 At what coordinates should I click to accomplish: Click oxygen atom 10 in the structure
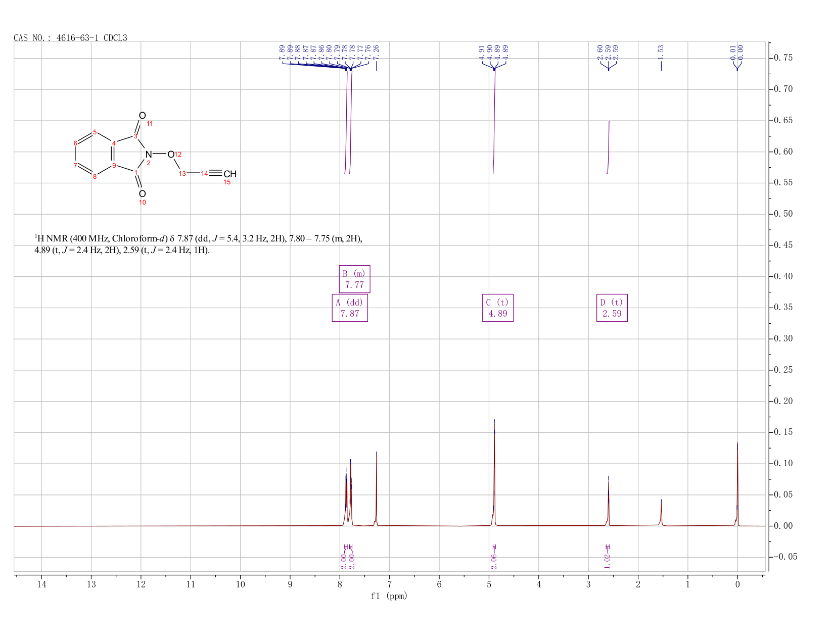pyautogui.click(x=142, y=194)
